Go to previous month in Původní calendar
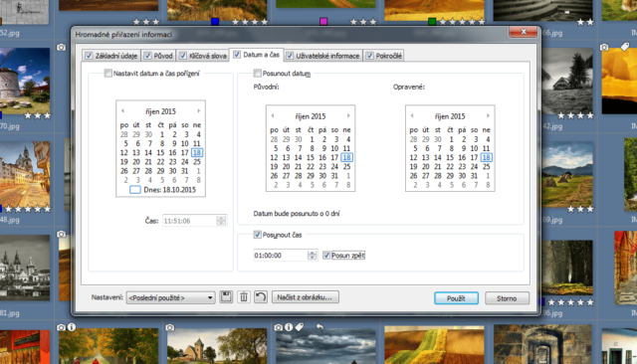 pyautogui.click(x=273, y=115)
